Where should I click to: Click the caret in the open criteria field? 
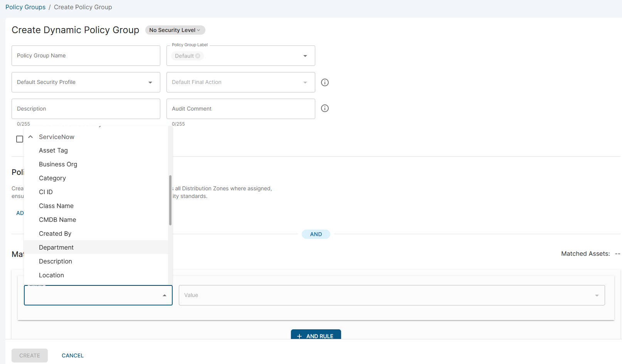tap(164, 295)
